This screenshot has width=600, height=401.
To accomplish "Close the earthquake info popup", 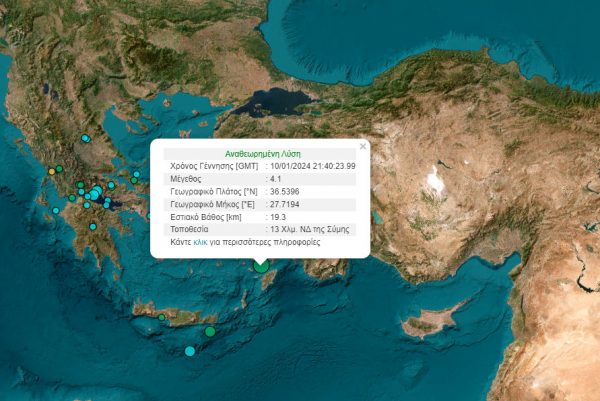I will point(363,146).
